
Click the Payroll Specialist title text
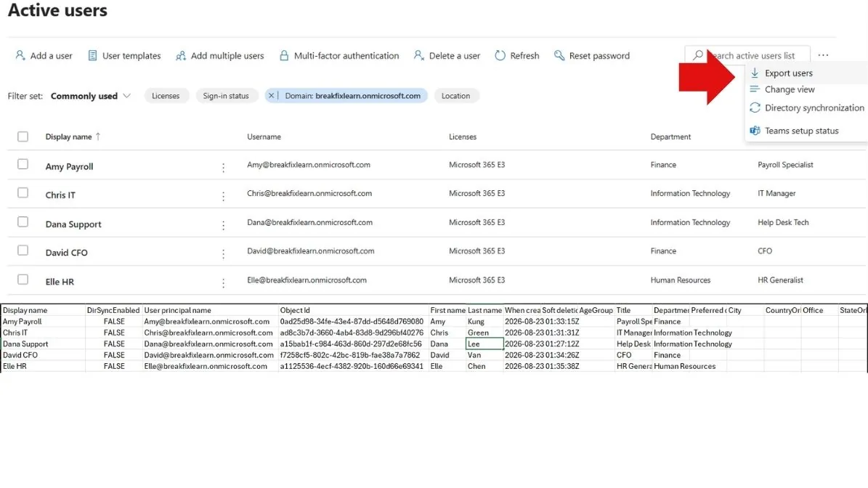pos(785,165)
